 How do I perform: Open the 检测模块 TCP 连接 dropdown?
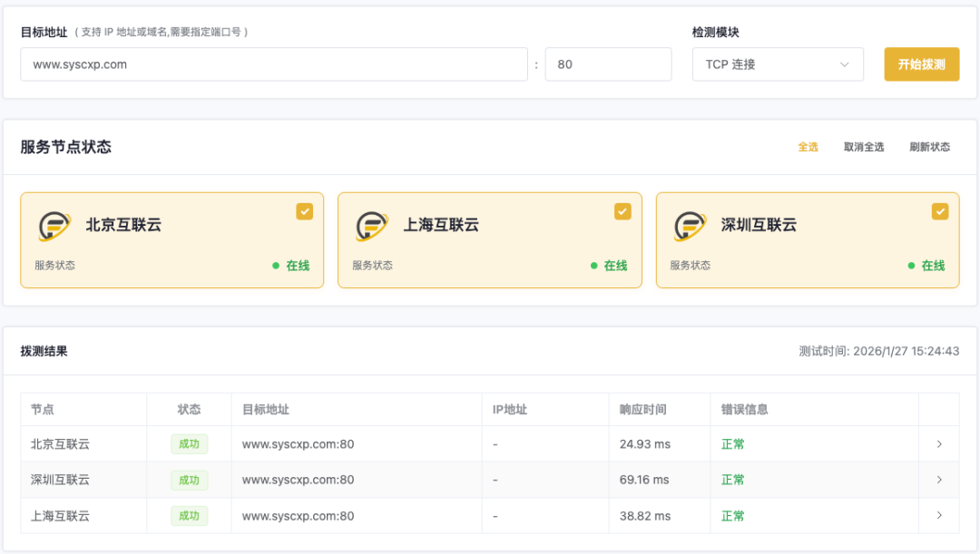pos(778,64)
